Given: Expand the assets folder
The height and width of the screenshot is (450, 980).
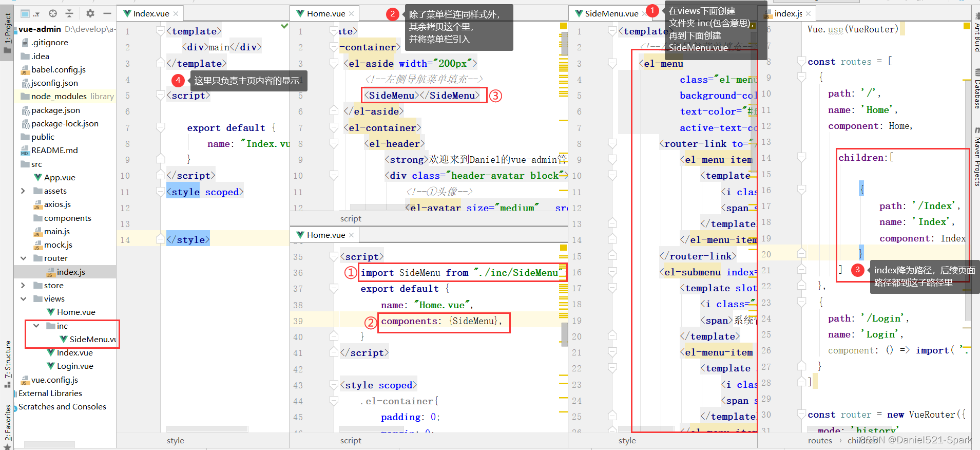Looking at the screenshot, I should (x=23, y=191).
